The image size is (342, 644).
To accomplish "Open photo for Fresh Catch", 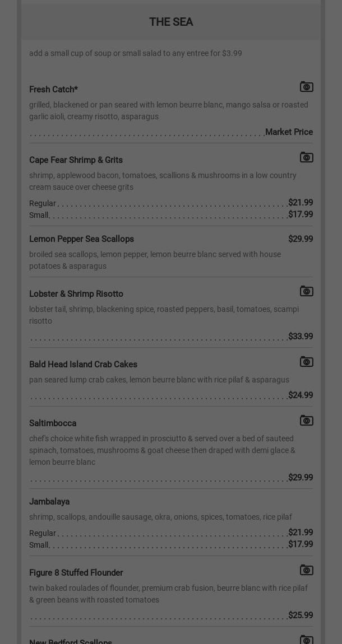I will point(306,87).
